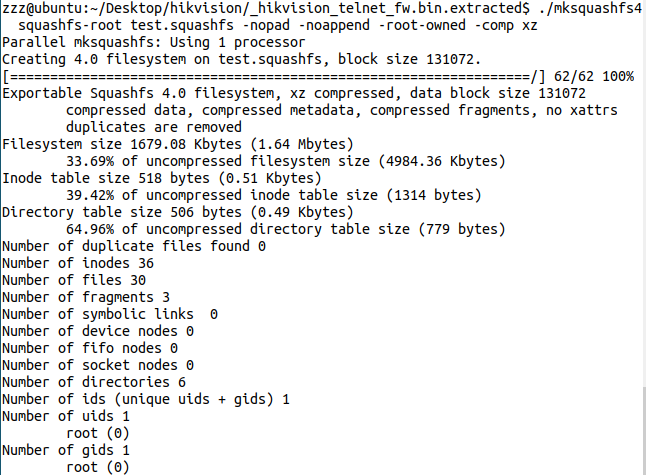Click the 'Creating 4.0 filesystem' line
The height and width of the screenshot is (475, 646).
point(241,60)
